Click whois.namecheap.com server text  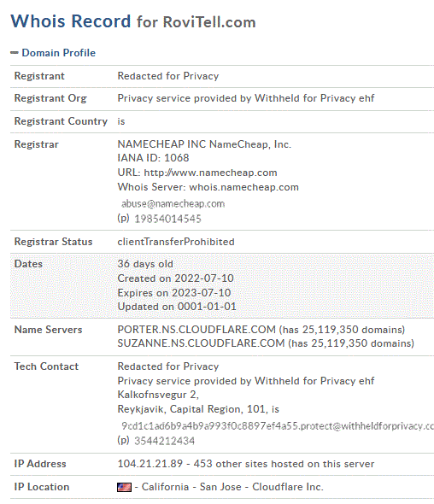point(244,187)
